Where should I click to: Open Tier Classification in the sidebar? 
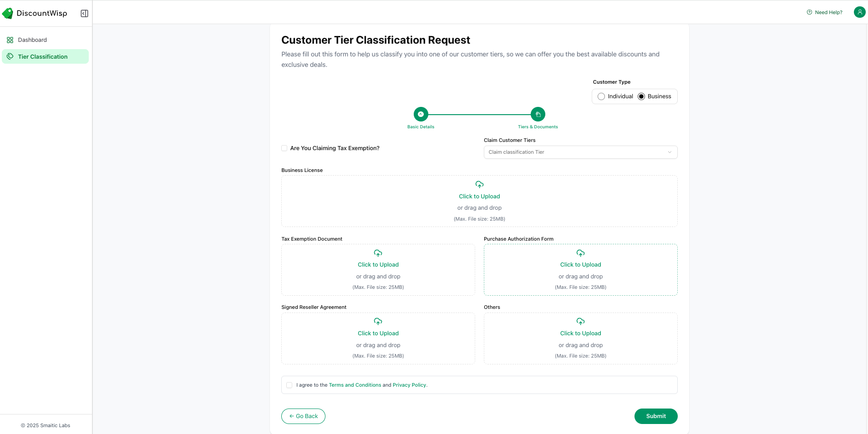point(43,57)
